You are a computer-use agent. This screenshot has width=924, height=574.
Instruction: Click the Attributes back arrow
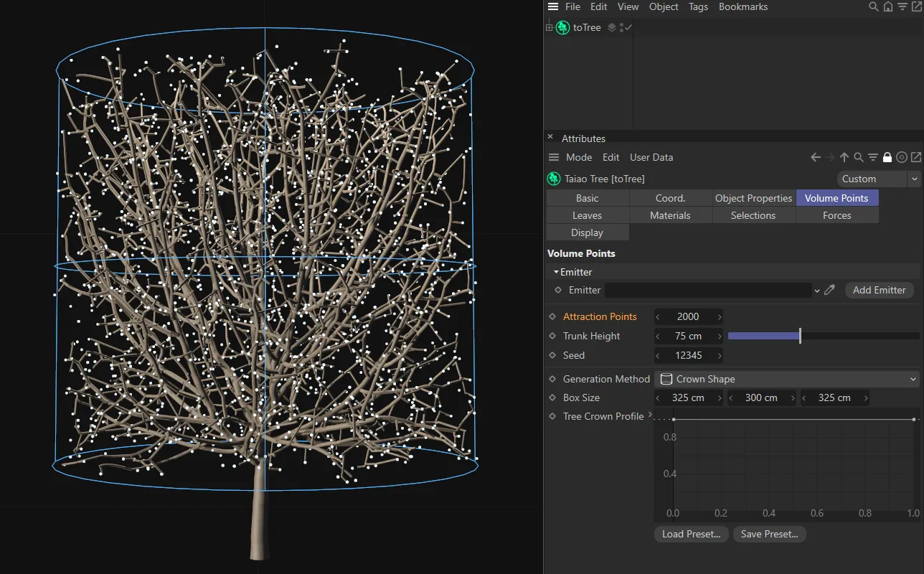point(816,157)
